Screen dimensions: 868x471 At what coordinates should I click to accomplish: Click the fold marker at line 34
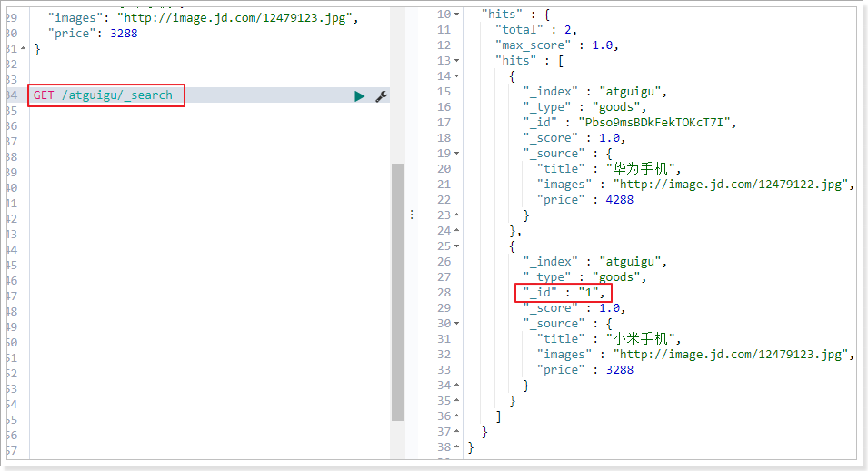(x=456, y=386)
